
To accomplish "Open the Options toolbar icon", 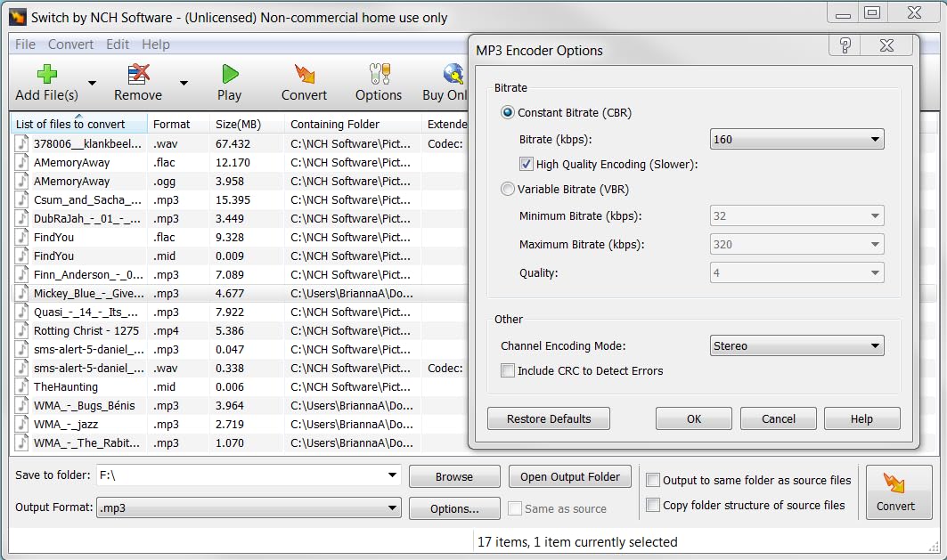I will pos(379,74).
